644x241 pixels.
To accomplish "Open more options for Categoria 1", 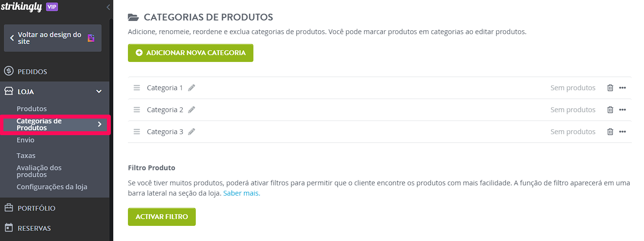I will coord(623,88).
